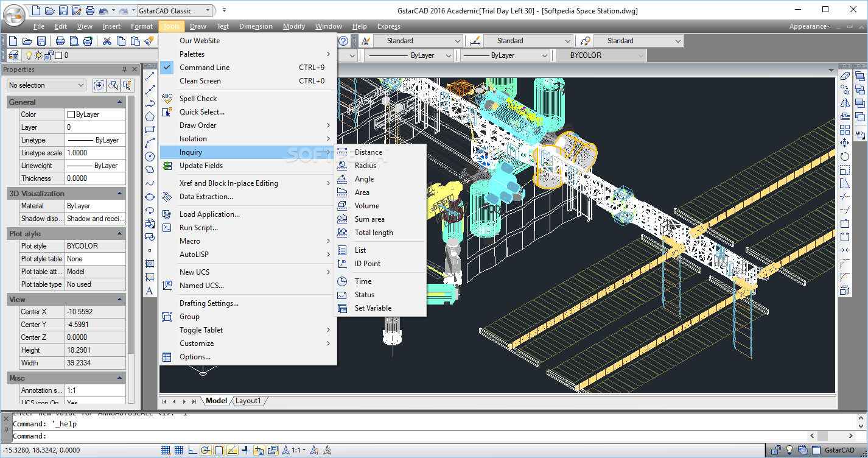Click the layer 0 color swatch
The height and width of the screenshot is (458, 868).
click(x=58, y=55)
